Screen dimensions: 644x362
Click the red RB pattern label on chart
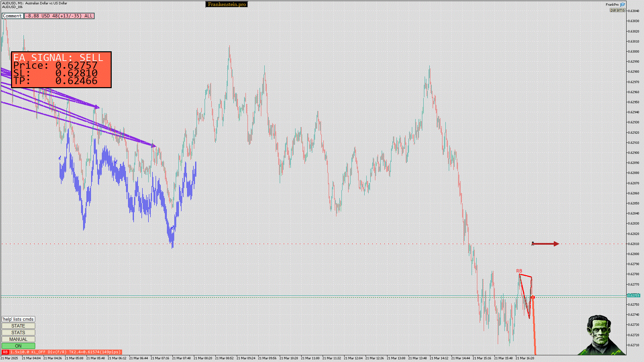click(519, 271)
